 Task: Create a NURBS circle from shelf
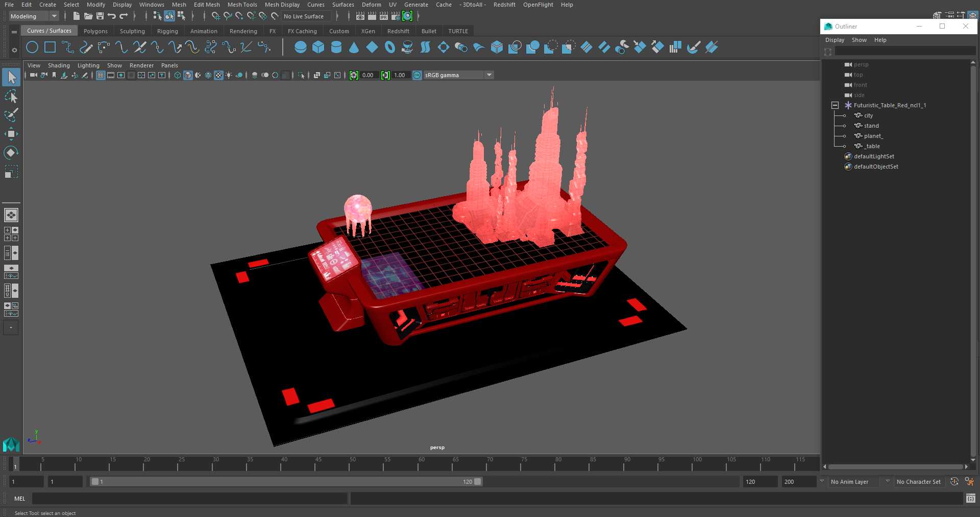pyautogui.click(x=32, y=48)
